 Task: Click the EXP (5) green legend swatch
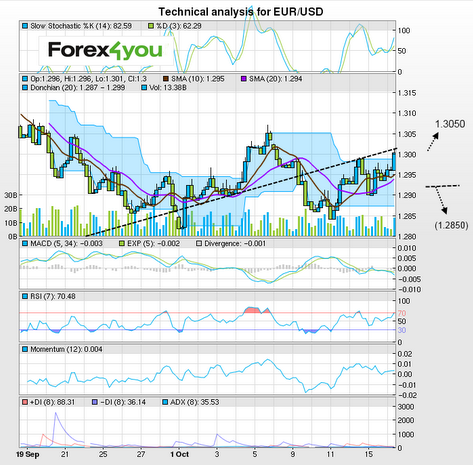(122, 244)
